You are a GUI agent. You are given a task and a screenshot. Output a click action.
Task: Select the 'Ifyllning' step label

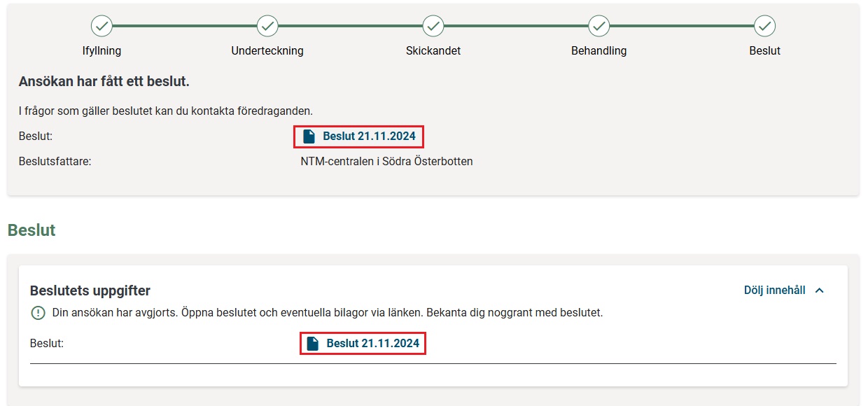coord(102,51)
